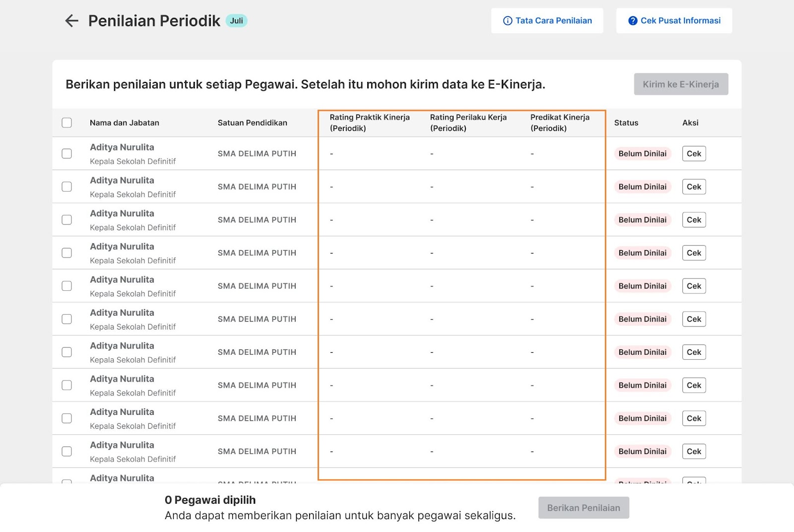Tick the checkbox of the sixth employee row

[x=66, y=319]
